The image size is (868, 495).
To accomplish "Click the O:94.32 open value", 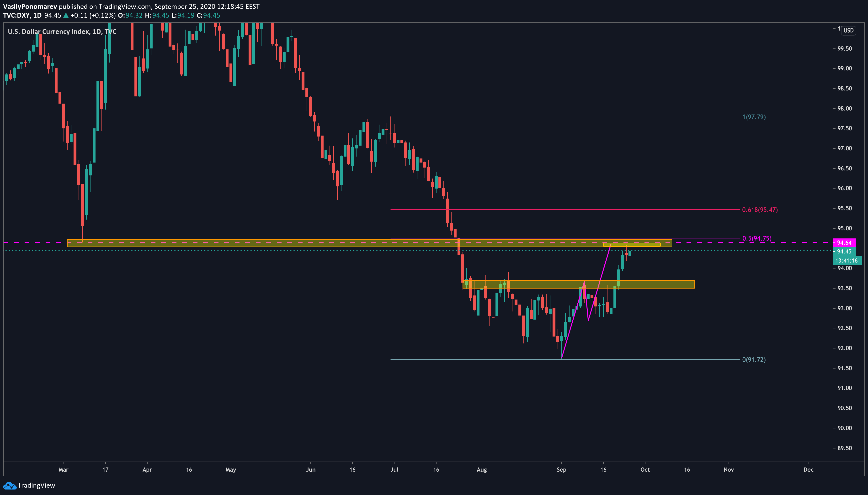I will coord(130,16).
